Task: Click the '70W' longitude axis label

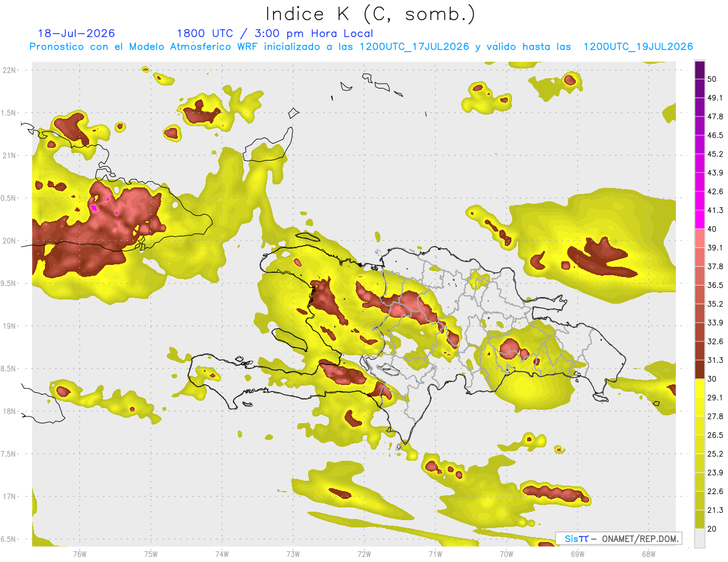Action: coord(507,554)
